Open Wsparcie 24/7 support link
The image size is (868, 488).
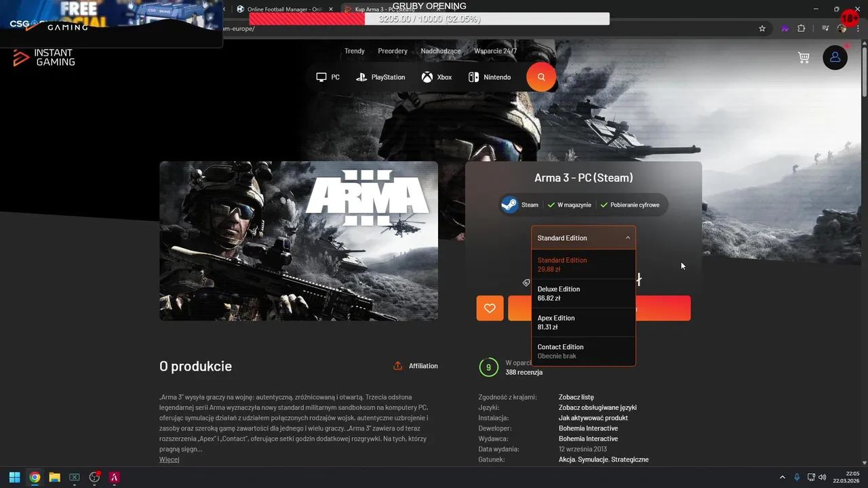pos(496,51)
